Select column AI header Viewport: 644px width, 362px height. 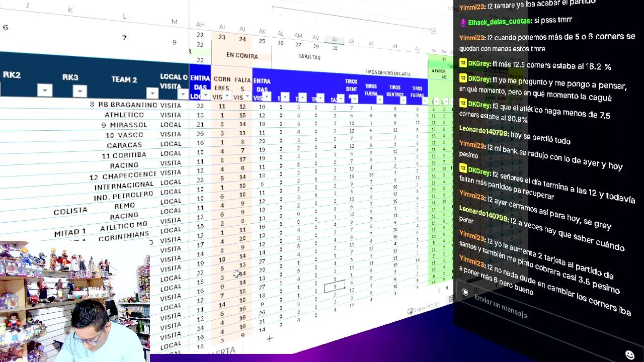[x=222, y=27]
